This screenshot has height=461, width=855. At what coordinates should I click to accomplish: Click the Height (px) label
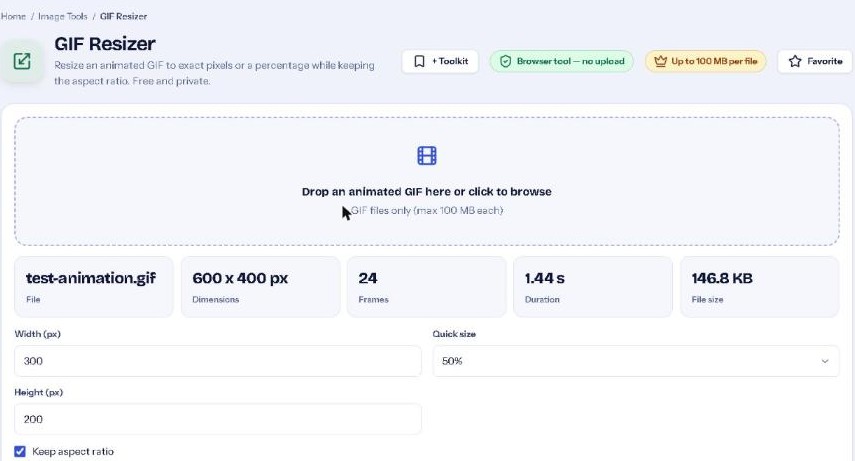point(39,392)
